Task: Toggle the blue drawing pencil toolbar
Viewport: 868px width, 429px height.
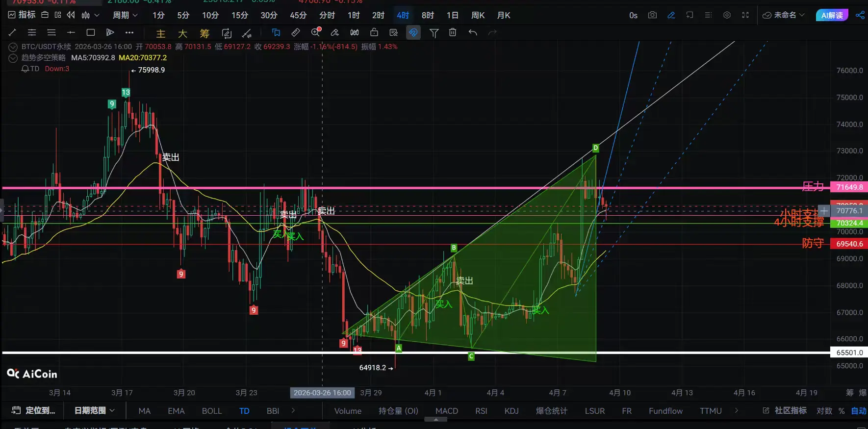Action: 671,15
